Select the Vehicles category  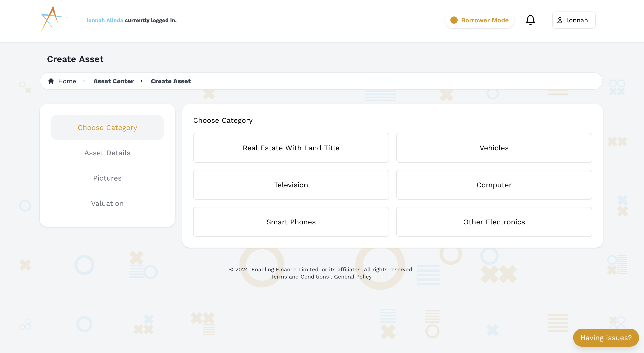pyautogui.click(x=494, y=148)
